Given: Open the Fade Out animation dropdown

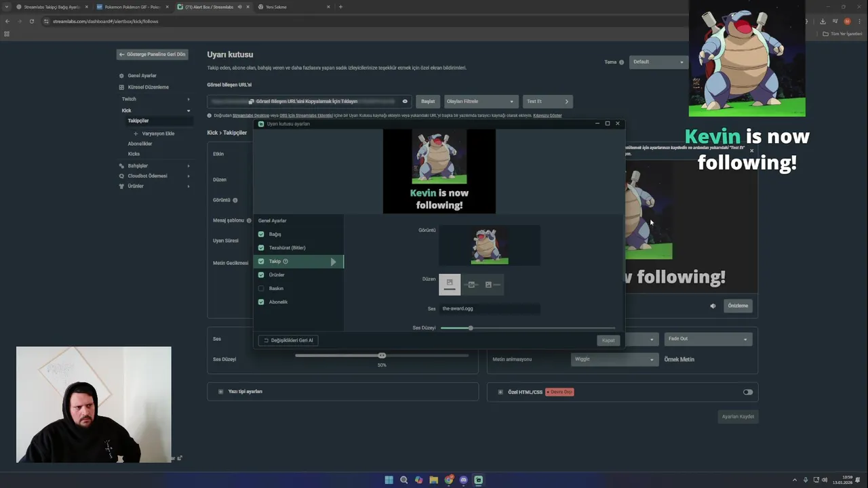Looking at the screenshot, I should click(x=708, y=339).
